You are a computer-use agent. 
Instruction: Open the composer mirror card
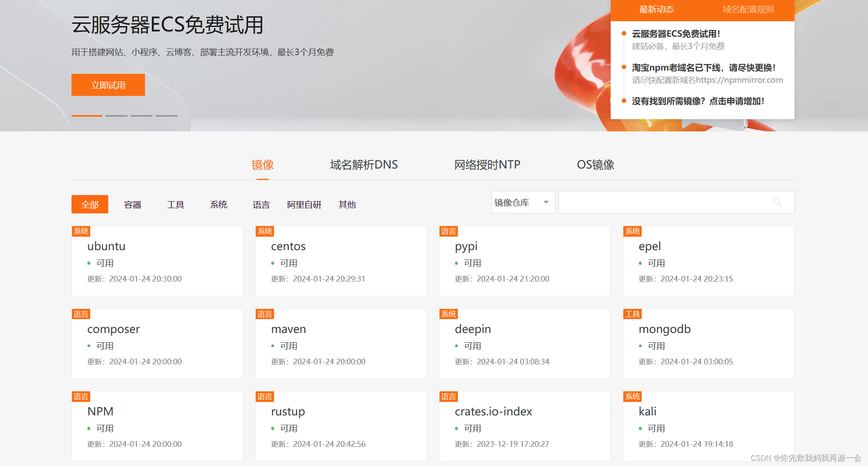(157, 344)
